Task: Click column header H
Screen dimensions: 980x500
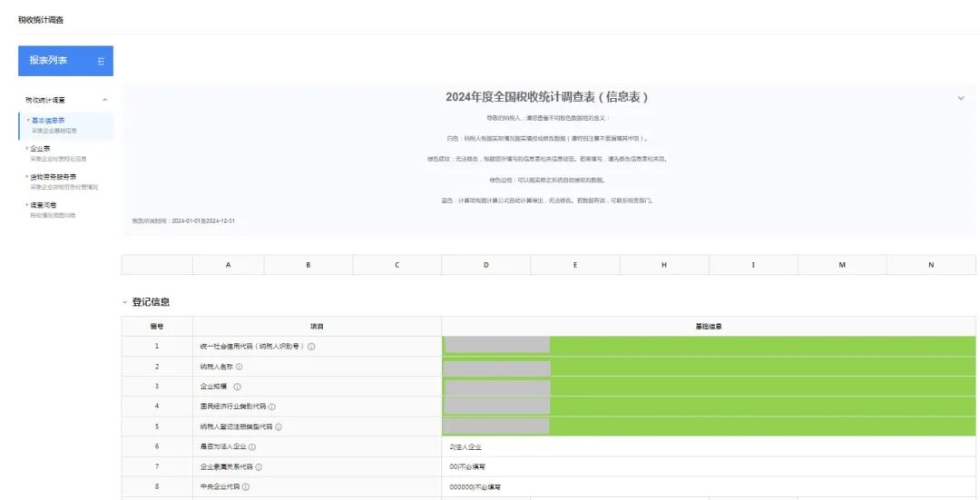Action: [x=664, y=265]
